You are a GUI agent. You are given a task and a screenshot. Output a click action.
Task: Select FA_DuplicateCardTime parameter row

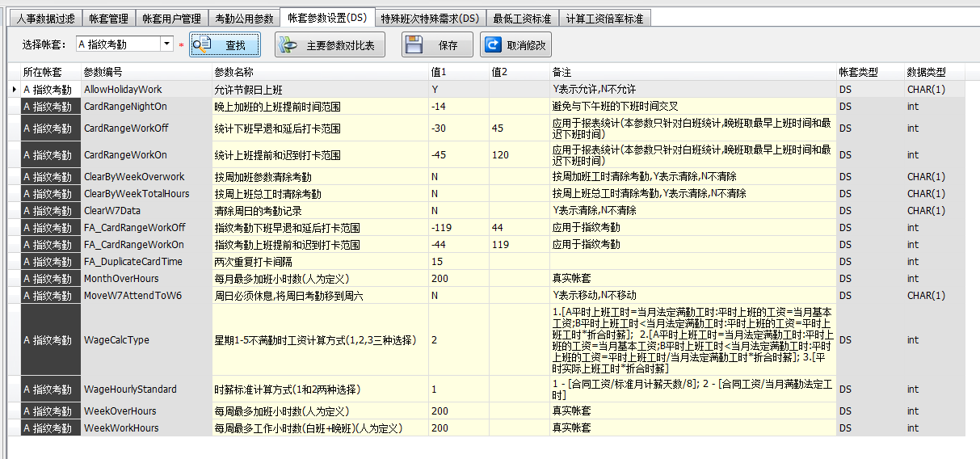click(146, 261)
